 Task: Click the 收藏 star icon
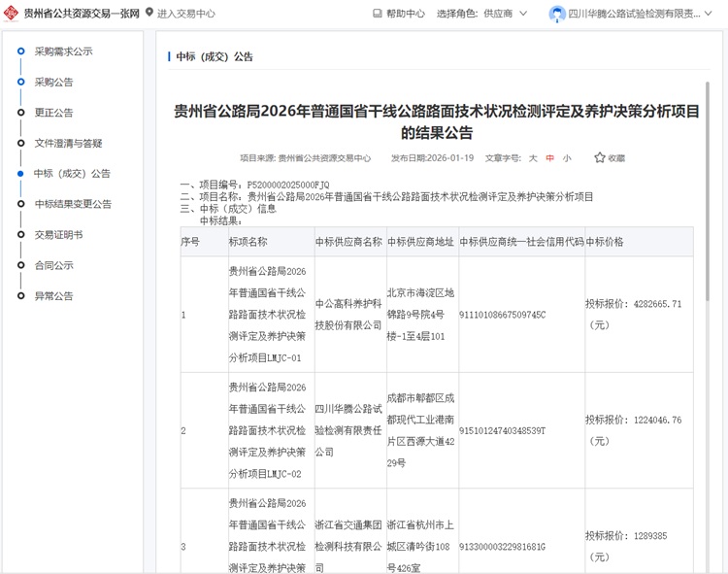(600, 158)
